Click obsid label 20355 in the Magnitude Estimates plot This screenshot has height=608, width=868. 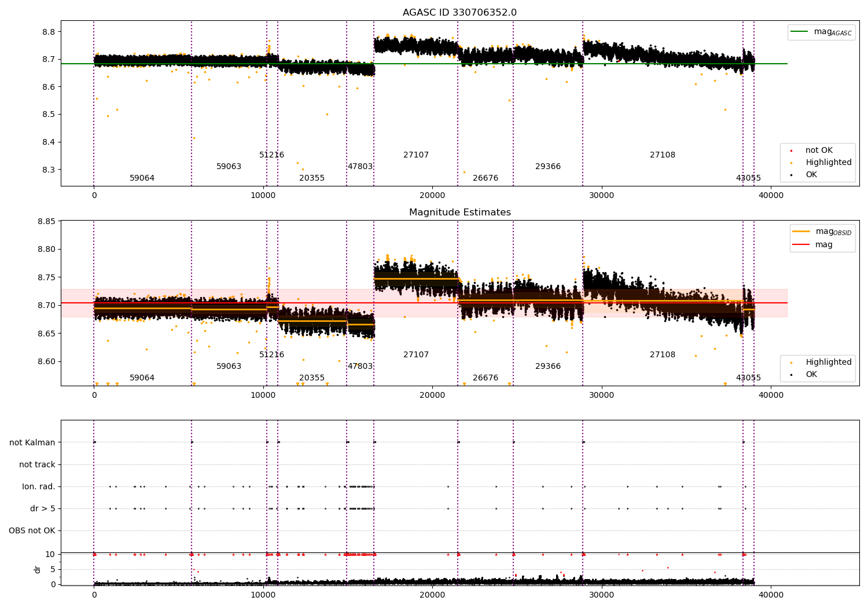click(x=312, y=378)
